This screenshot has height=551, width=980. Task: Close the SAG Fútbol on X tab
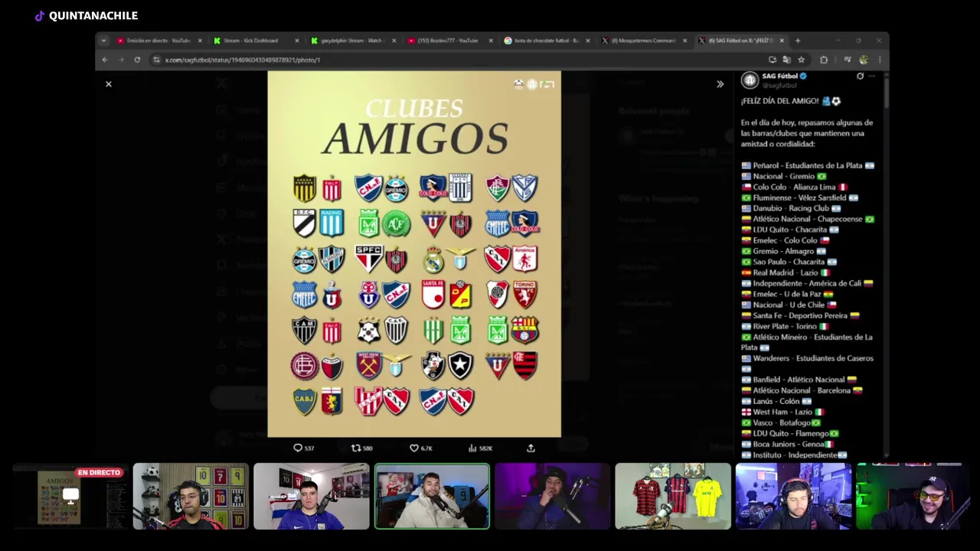[782, 41]
